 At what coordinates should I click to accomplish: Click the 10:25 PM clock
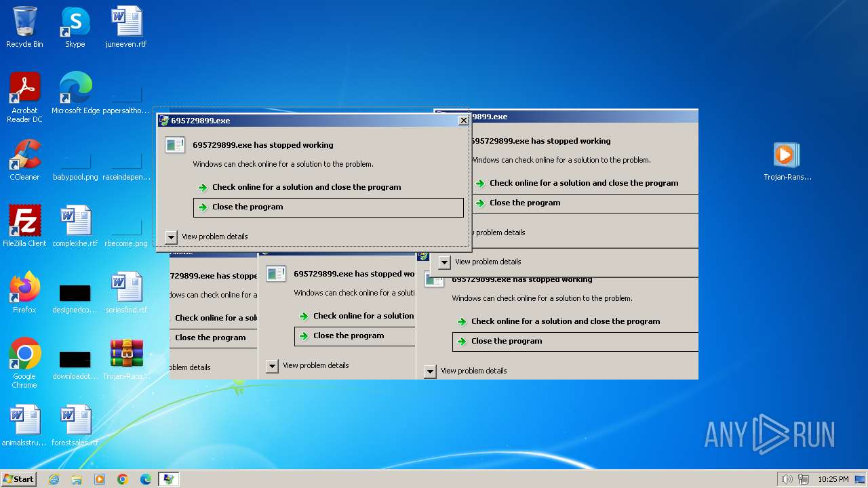pyautogui.click(x=833, y=479)
